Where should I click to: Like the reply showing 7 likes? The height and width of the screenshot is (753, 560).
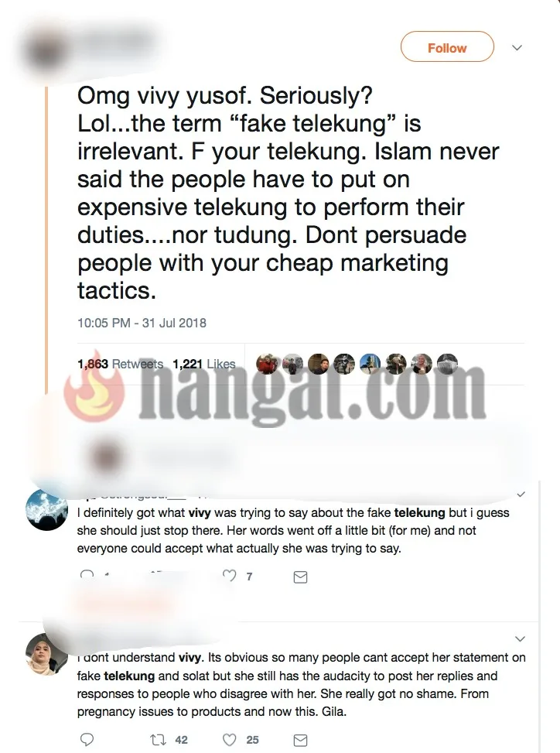[x=230, y=575]
